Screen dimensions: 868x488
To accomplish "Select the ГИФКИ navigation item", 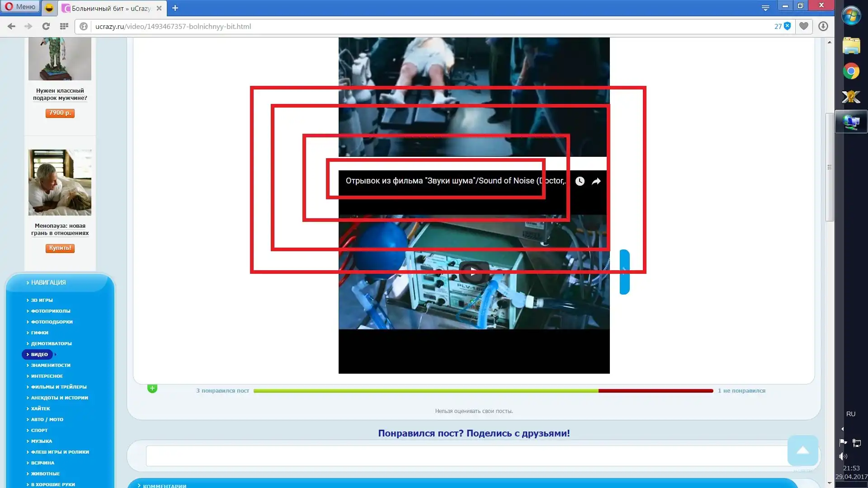I will (x=40, y=333).
